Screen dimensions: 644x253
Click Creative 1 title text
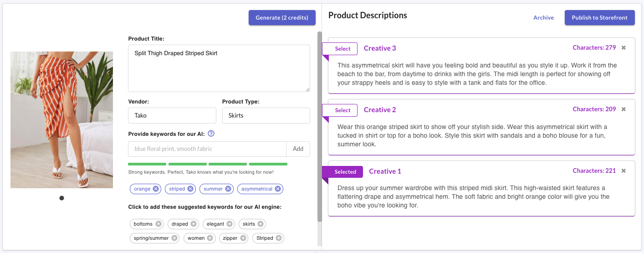(385, 171)
